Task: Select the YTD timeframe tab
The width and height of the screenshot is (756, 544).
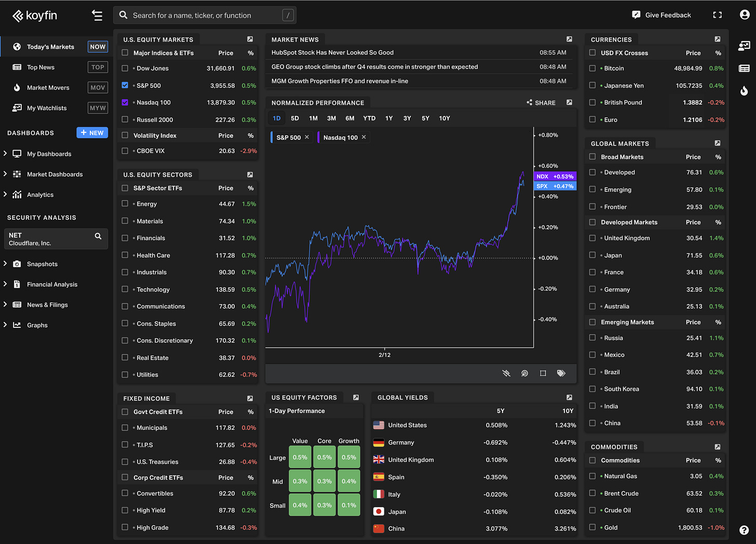Action: [x=369, y=118]
